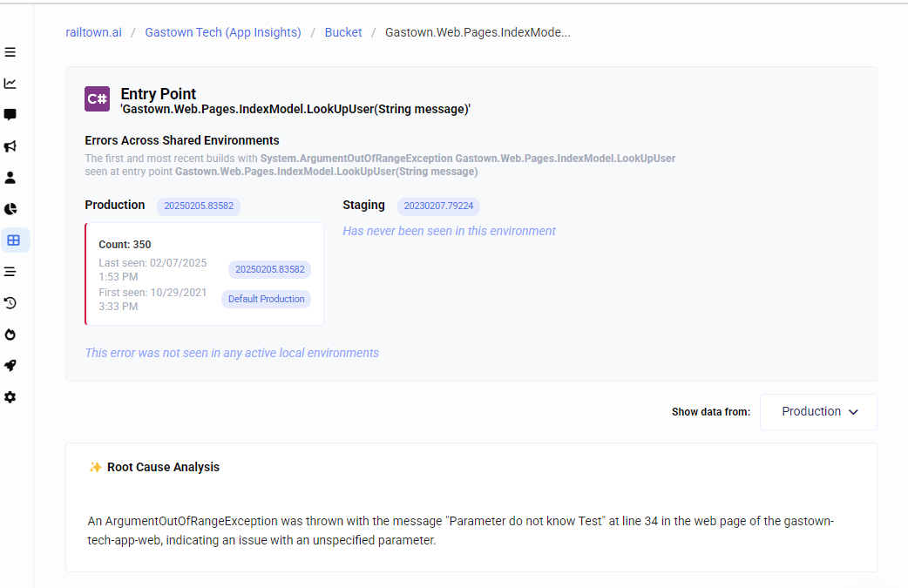
Task: Click the flame sidebar icon
Action: coord(10,335)
